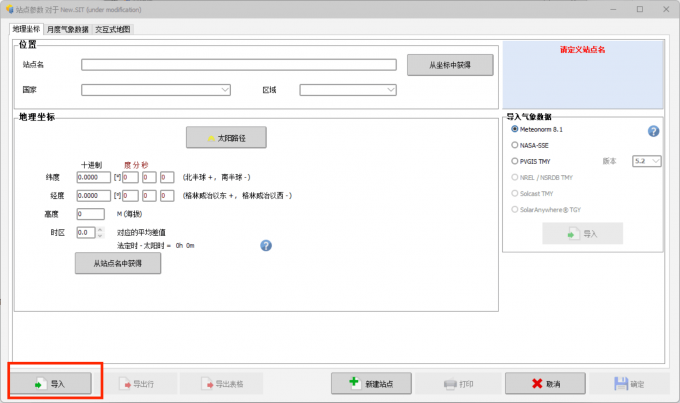The height and width of the screenshot is (403, 680).
Task: Open help icon next to the legal time value
Action: click(x=266, y=246)
